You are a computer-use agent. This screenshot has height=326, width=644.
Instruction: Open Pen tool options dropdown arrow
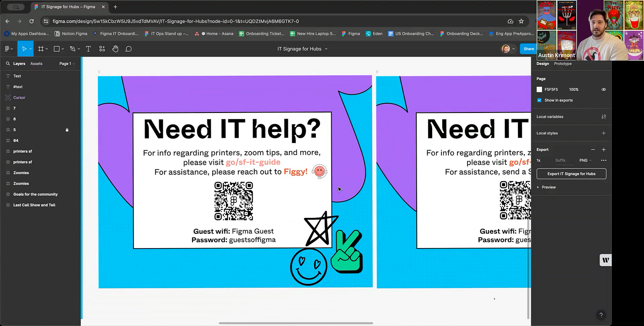(x=78, y=49)
